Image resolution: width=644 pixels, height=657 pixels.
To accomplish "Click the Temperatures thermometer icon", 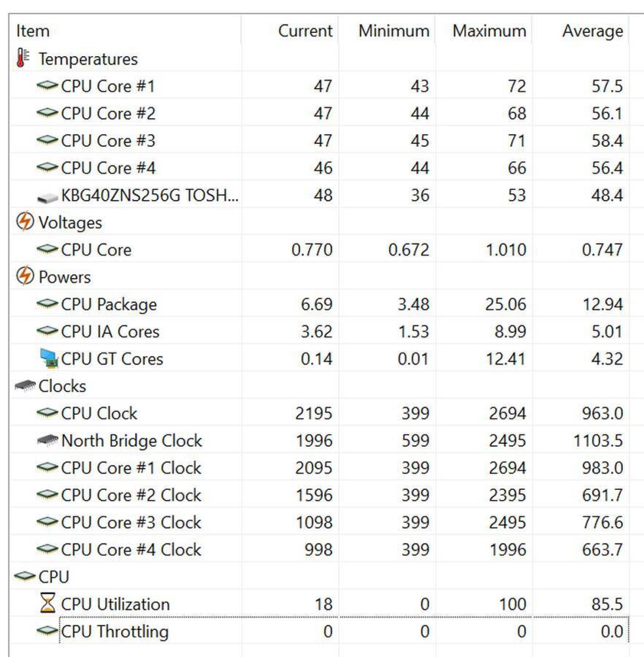I will point(23,58).
